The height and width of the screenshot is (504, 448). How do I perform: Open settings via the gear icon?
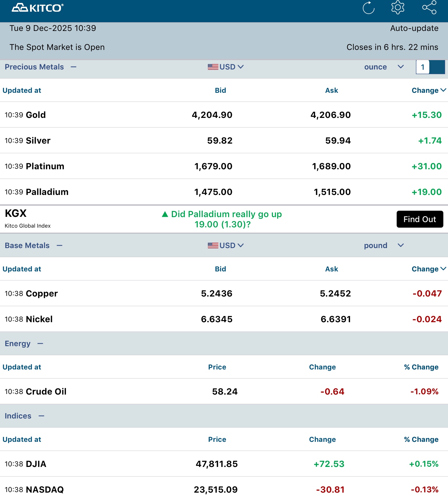[398, 8]
